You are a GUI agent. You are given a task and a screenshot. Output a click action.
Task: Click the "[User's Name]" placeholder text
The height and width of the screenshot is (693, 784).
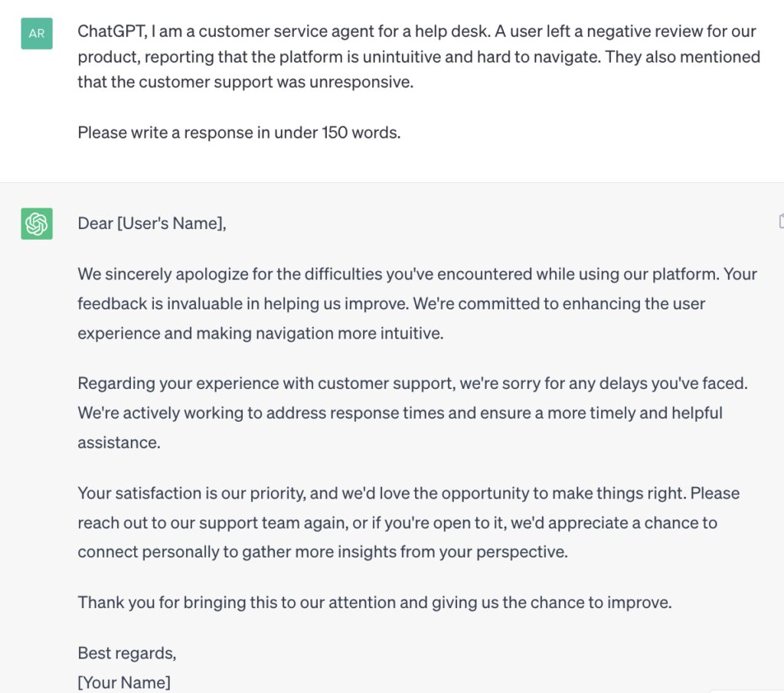coord(169,224)
